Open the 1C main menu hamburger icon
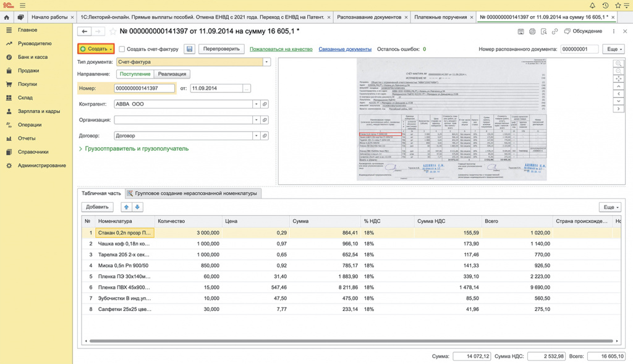The width and height of the screenshot is (633, 364). (x=23, y=5)
